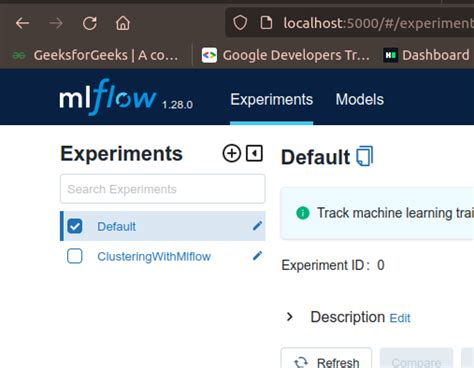Open the GeeksforGeeks bookmark

click(x=95, y=55)
